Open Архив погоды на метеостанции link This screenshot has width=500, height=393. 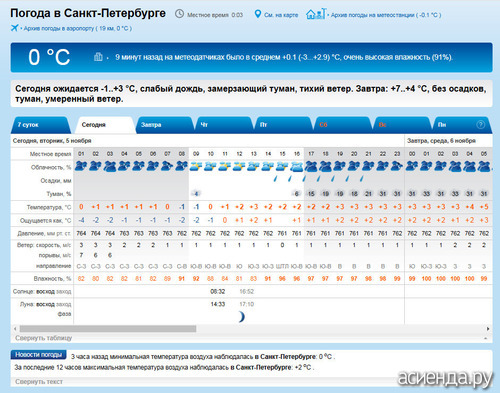click(x=386, y=15)
